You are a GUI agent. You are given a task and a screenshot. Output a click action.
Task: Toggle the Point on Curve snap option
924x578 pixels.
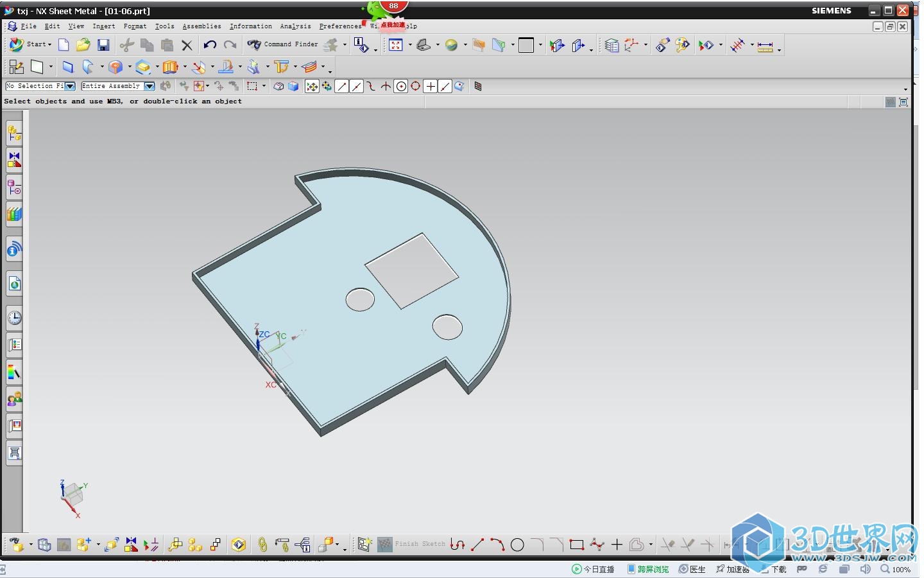[x=445, y=86]
